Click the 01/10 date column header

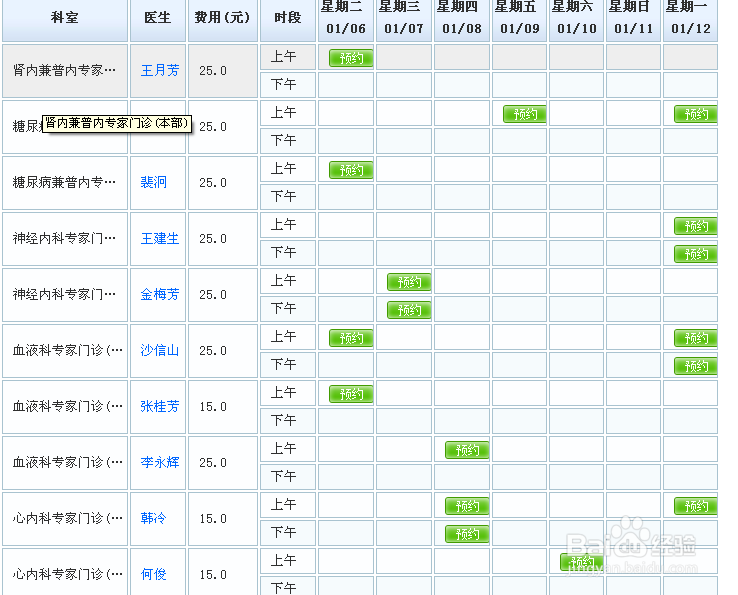pos(577,19)
